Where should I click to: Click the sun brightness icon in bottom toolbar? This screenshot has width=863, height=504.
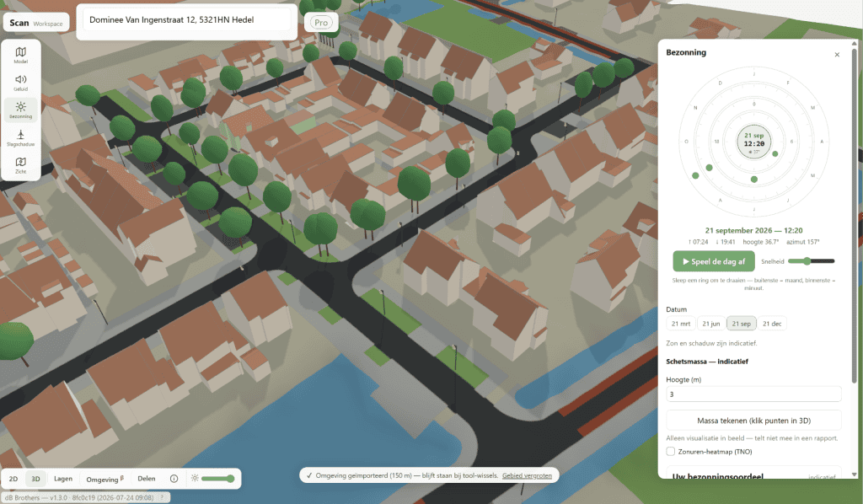195,479
